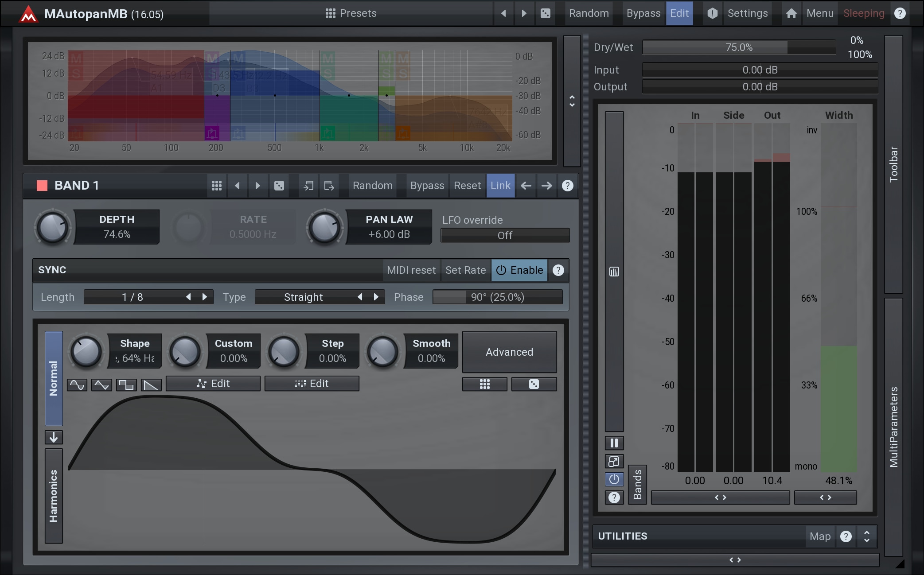Toggle Band 1 red color square
Image resolution: width=924 pixels, height=575 pixels.
(x=42, y=186)
